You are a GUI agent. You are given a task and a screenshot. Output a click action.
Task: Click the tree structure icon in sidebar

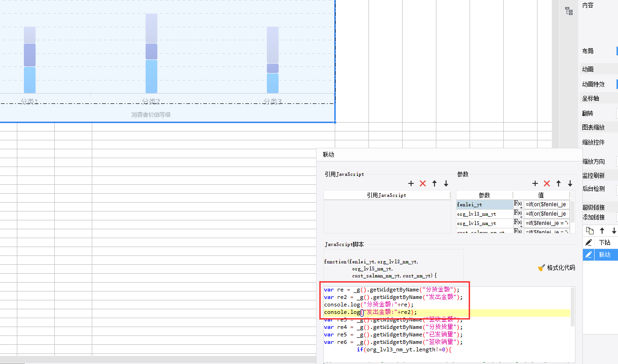(x=569, y=12)
